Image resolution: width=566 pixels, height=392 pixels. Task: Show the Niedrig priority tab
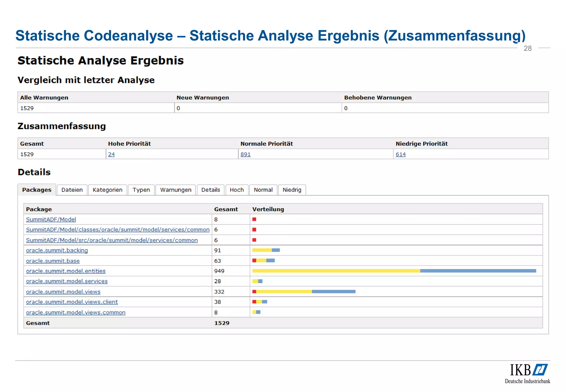coord(292,190)
